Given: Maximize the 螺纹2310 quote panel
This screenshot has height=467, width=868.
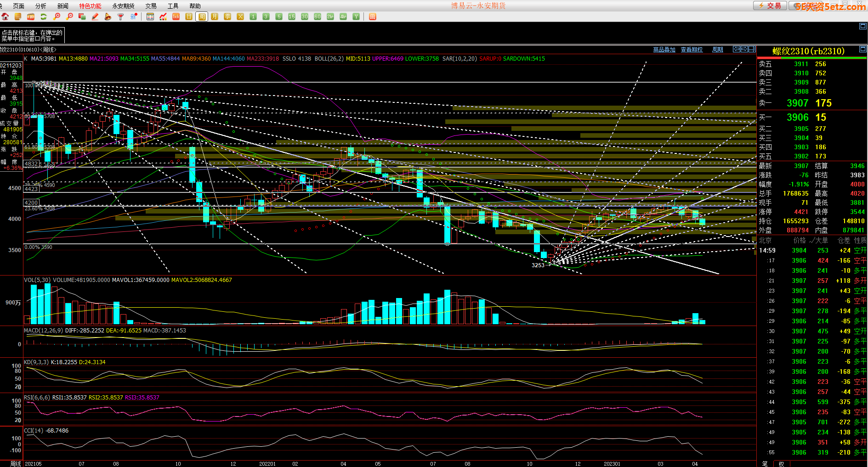Looking at the screenshot, I should click(863, 49).
